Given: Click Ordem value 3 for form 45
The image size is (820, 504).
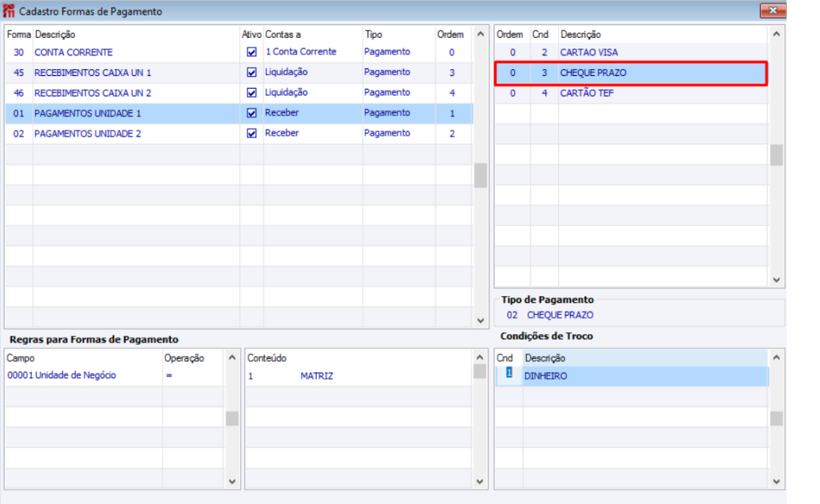Looking at the screenshot, I should (452, 73).
